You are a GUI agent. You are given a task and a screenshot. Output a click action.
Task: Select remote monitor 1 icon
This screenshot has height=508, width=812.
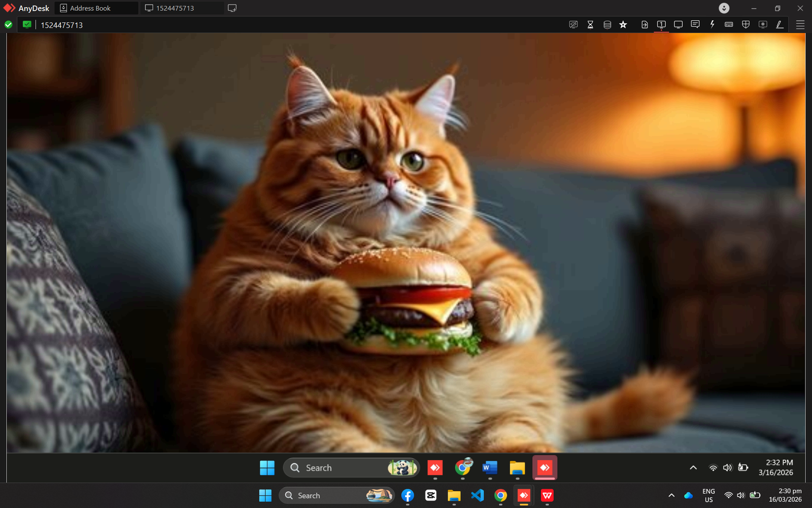[x=661, y=24]
